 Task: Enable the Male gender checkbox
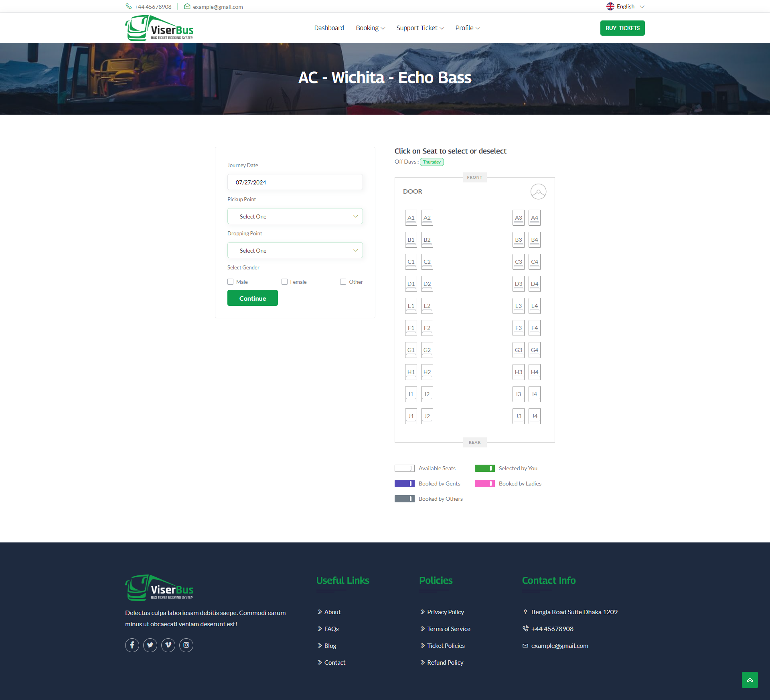pyautogui.click(x=231, y=281)
